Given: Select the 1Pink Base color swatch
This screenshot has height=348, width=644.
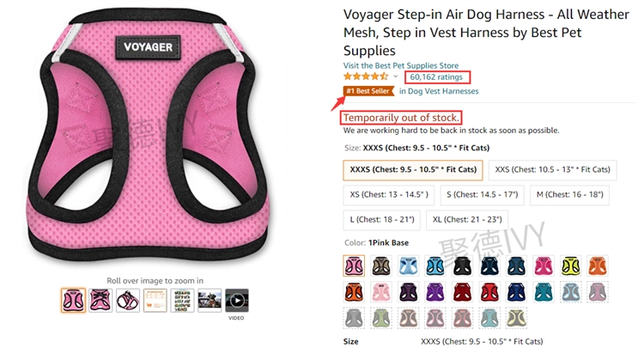Looking at the screenshot, I should pos(354,266).
